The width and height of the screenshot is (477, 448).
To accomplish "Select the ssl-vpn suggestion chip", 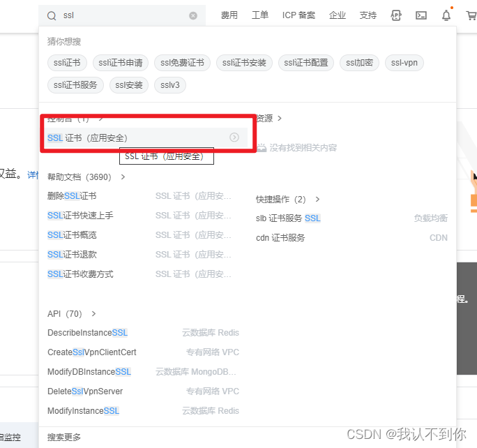I will tap(404, 63).
